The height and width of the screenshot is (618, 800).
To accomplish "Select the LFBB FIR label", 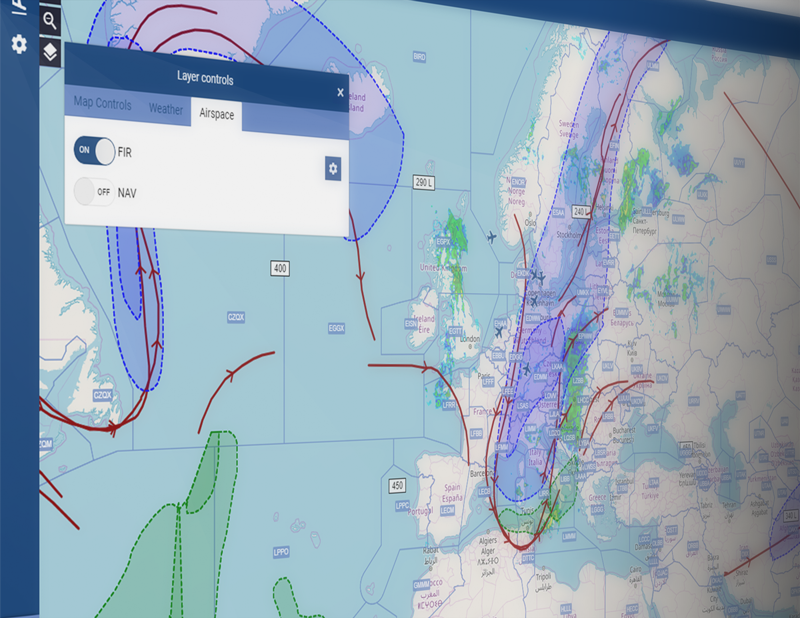I will click(x=476, y=434).
